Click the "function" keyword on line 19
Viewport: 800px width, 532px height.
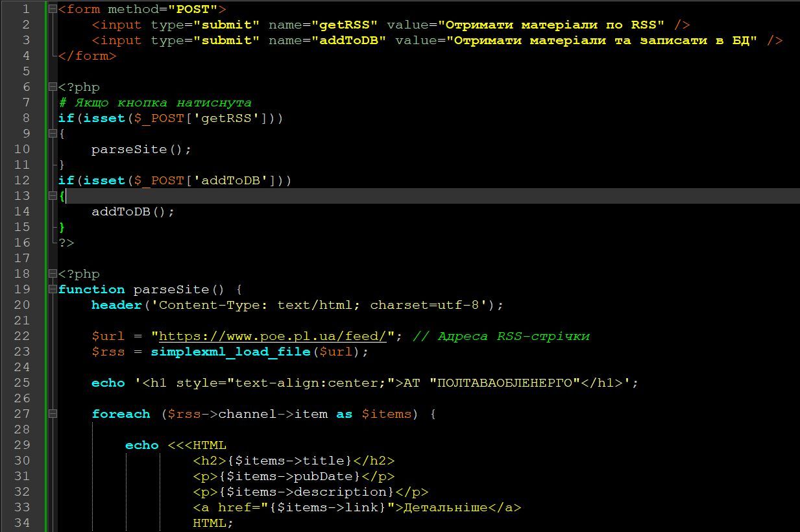pos(91,289)
